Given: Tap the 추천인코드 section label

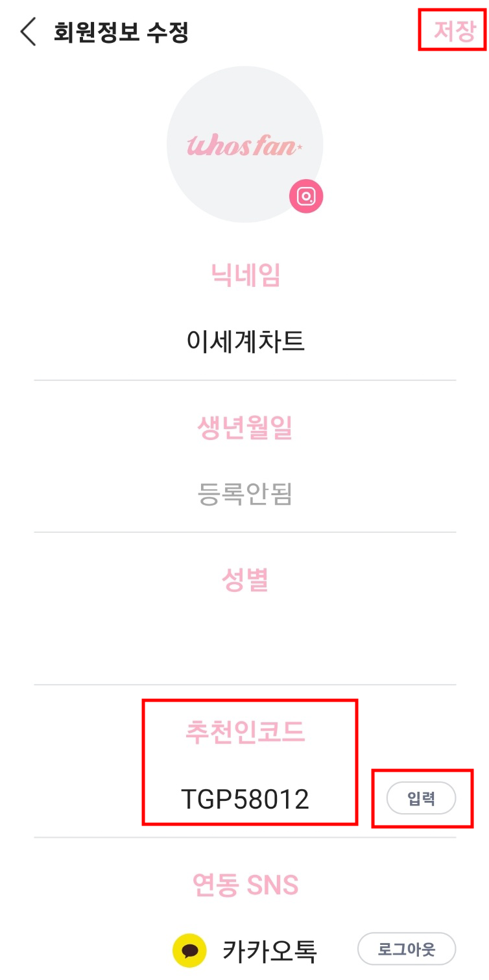Looking at the screenshot, I should (245, 732).
